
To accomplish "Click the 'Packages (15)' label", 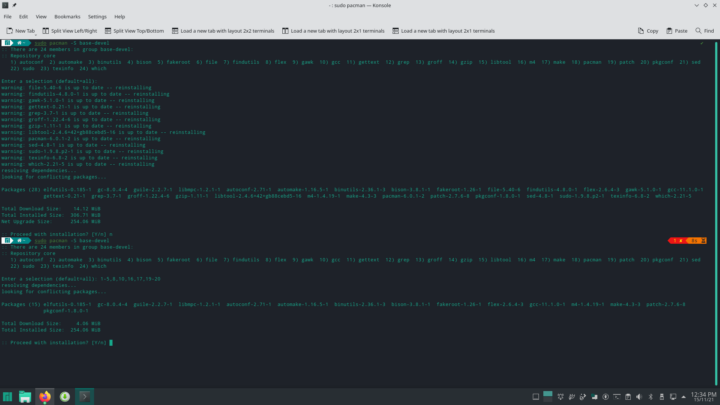I will pyautogui.click(x=21, y=304).
